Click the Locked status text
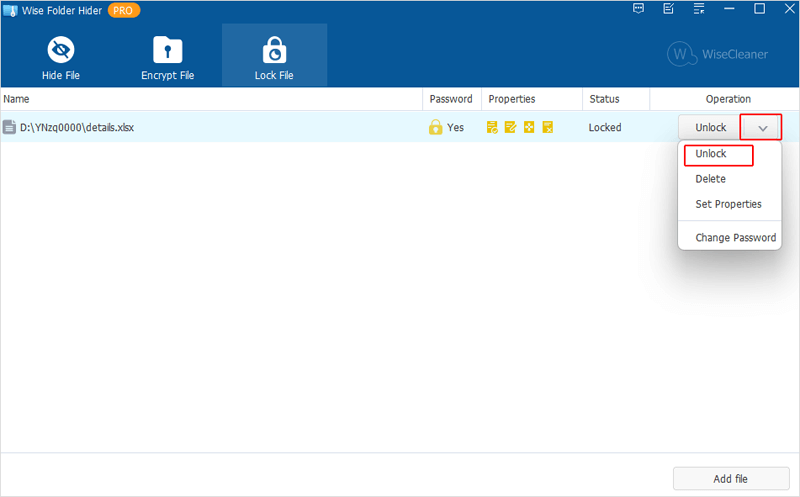Image resolution: width=800 pixels, height=497 pixels. point(605,127)
